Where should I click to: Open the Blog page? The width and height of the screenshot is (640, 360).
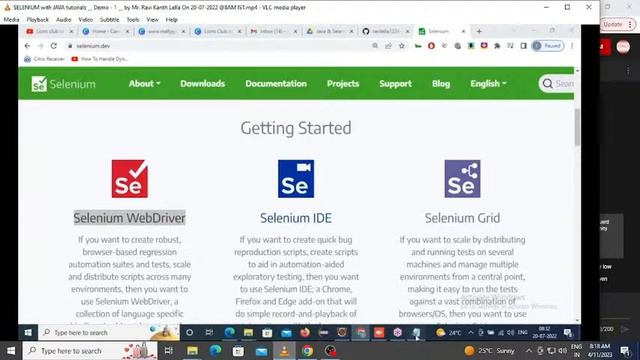[x=441, y=84]
